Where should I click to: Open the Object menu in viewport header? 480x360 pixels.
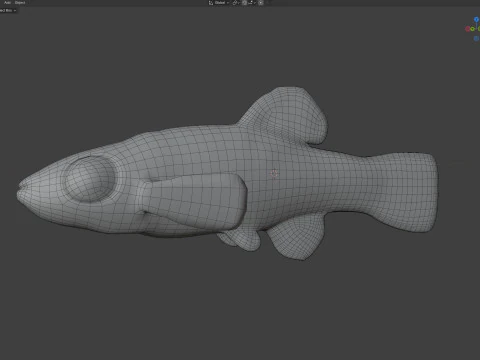coord(20,2)
